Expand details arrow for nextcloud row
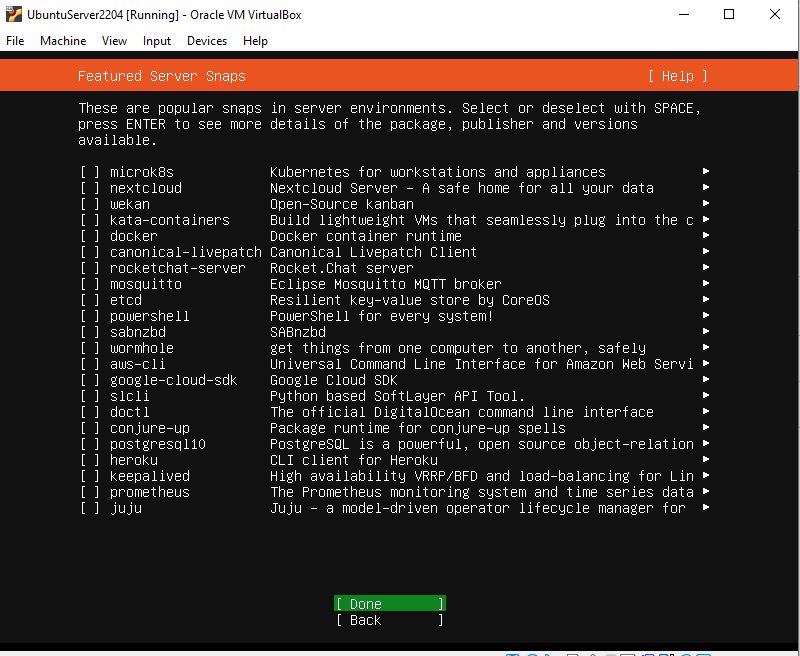Viewport: 800px width, 656px height. click(x=706, y=187)
